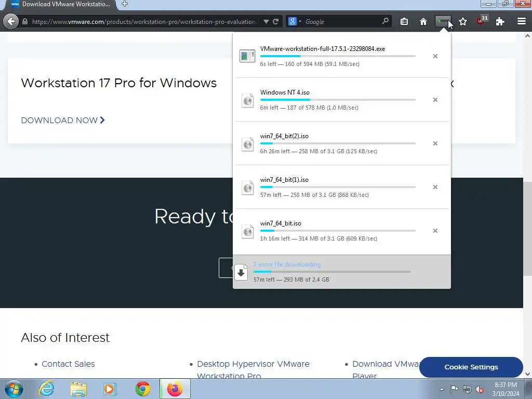Bookmark this page with the star icon
Image resolution: width=532 pixels, height=399 pixels.
coord(463,22)
